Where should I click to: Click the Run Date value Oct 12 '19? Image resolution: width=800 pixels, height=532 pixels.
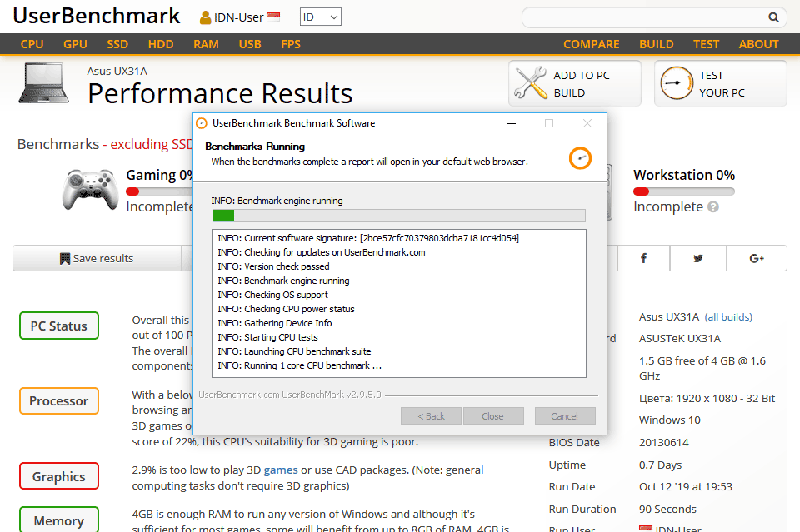tap(685, 487)
